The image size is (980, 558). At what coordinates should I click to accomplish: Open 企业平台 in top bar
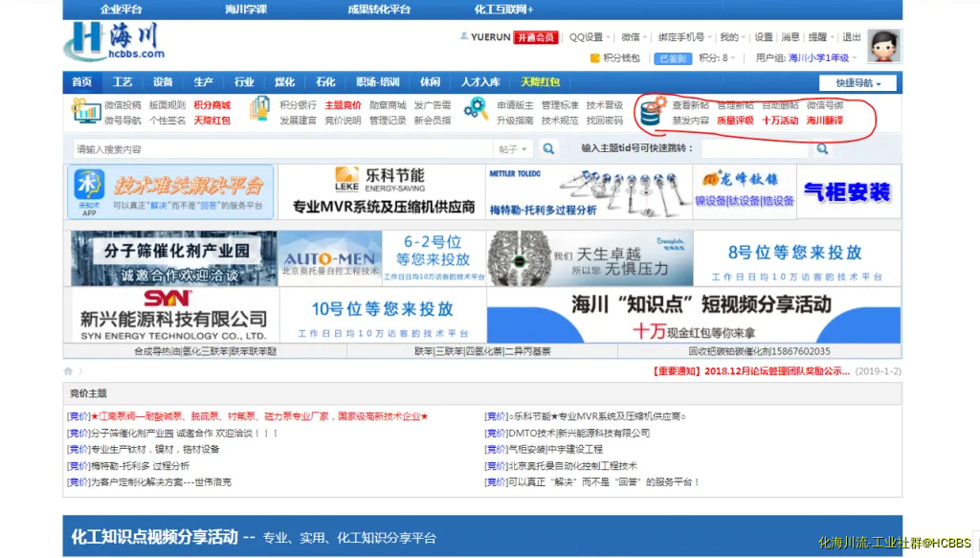tap(121, 10)
